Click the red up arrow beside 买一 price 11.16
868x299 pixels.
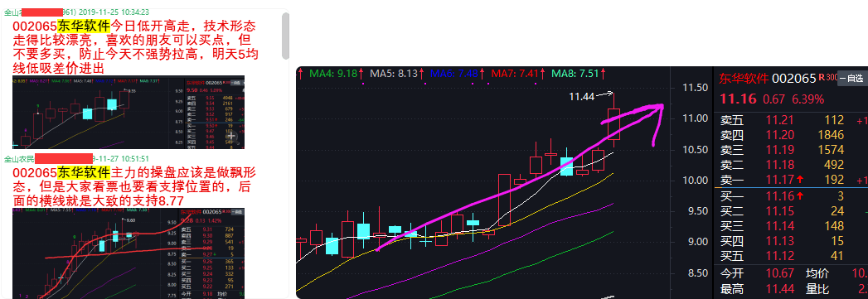801,195
